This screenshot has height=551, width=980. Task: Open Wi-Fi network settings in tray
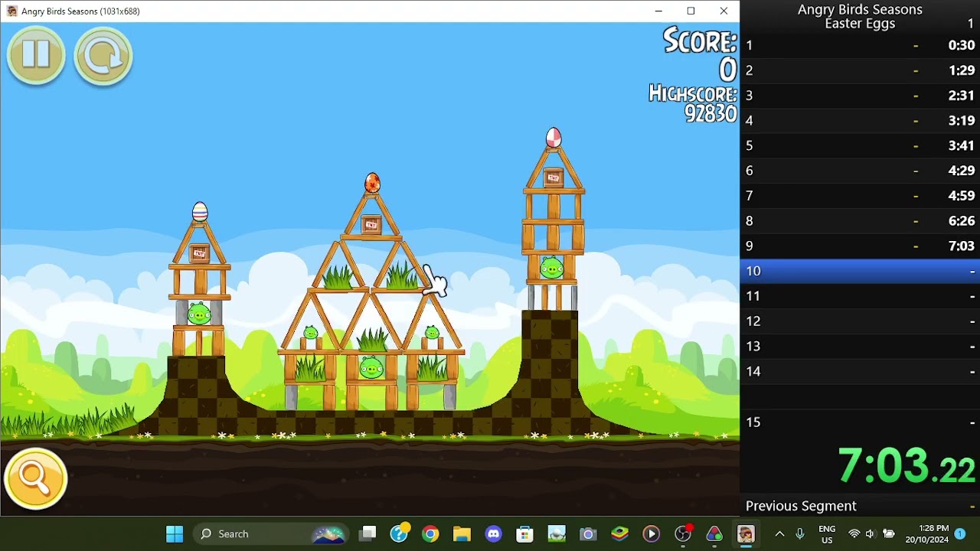[x=854, y=534]
